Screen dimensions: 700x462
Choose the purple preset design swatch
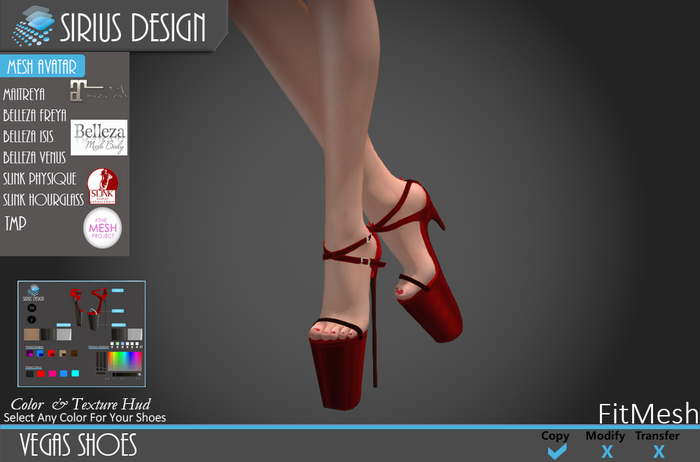pyautogui.click(x=29, y=354)
